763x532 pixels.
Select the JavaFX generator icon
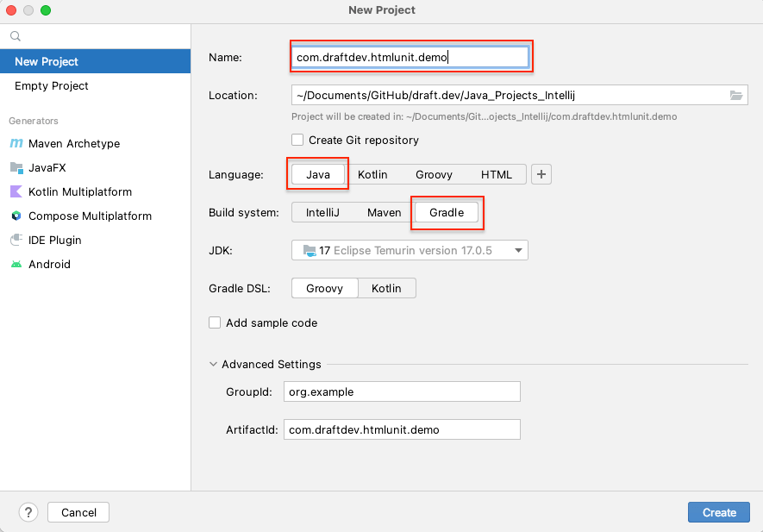point(16,168)
